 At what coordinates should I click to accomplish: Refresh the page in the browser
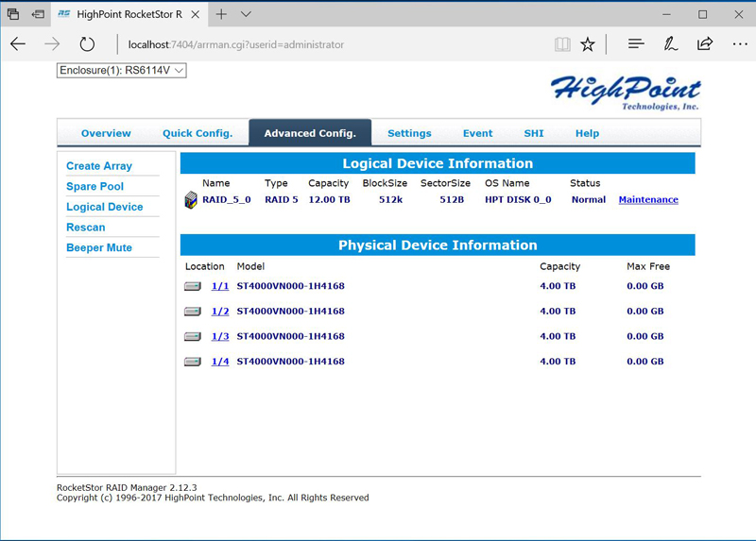[87, 44]
